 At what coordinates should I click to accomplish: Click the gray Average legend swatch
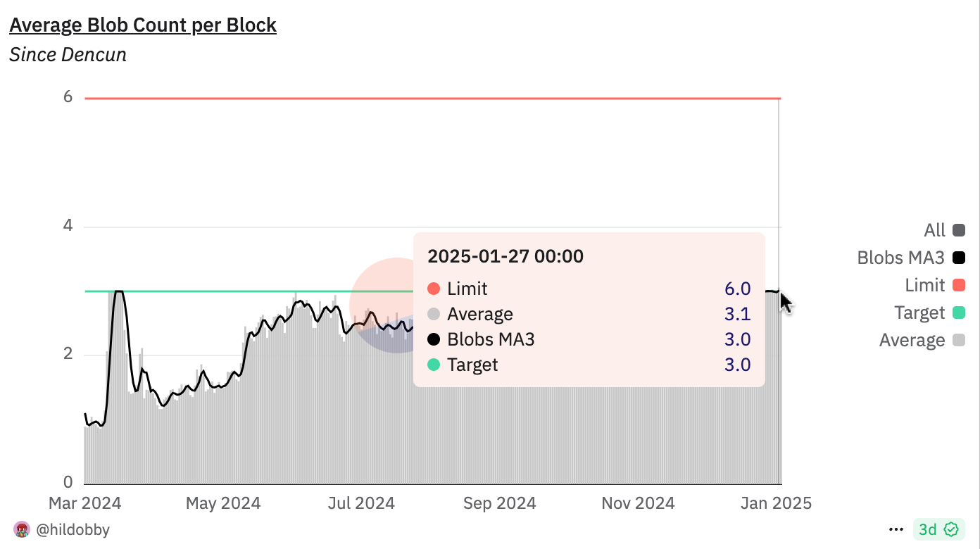958,340
